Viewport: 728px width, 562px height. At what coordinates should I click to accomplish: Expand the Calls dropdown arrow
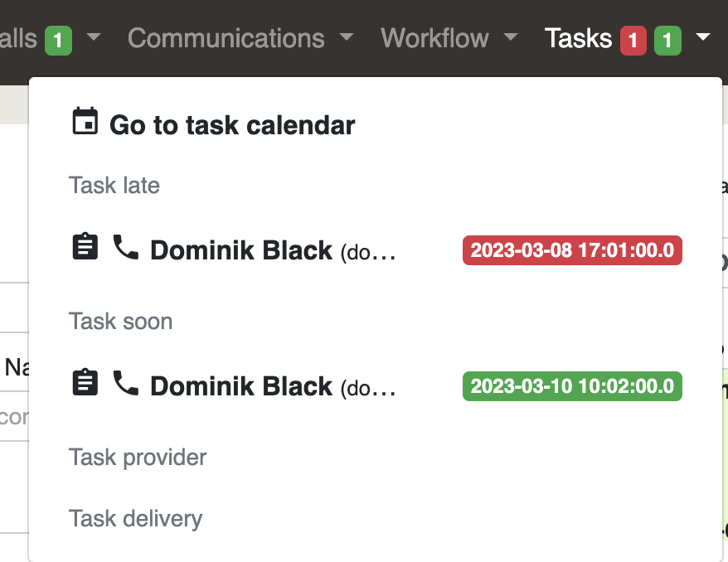94,36
